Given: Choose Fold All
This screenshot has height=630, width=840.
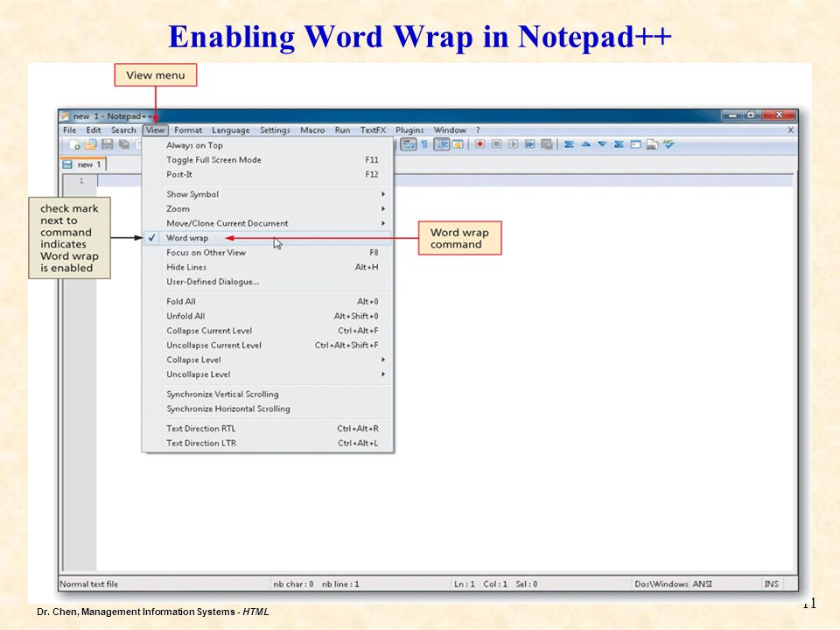Looking at the screenshot, I should 268,301.
